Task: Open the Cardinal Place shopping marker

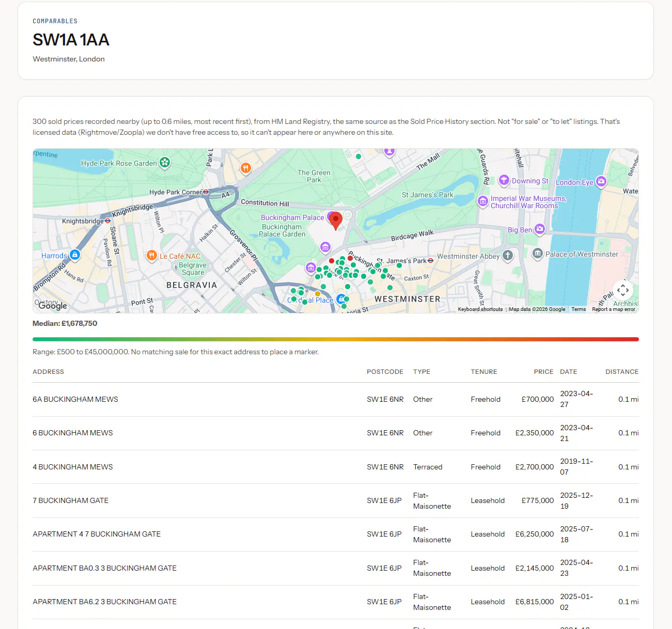Action: [x=341, y=299]
